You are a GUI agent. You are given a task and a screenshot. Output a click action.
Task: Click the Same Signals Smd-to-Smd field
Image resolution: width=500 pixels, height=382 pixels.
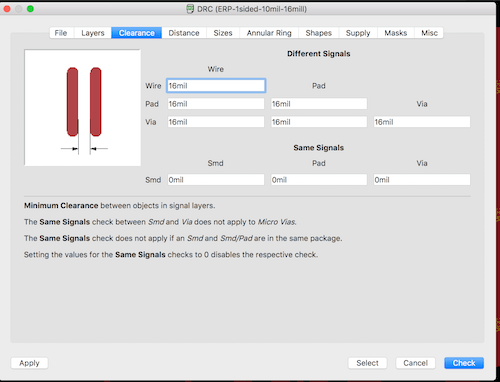[x=216, y=180]
